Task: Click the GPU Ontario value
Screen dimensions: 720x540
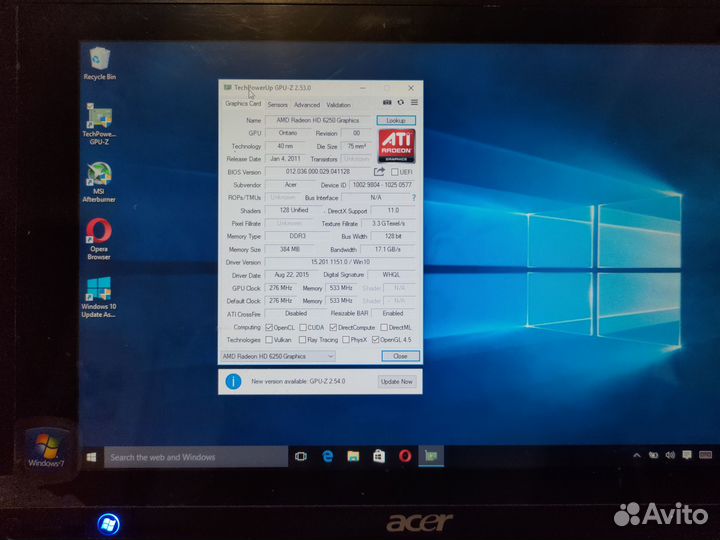Action: (288, 133)
